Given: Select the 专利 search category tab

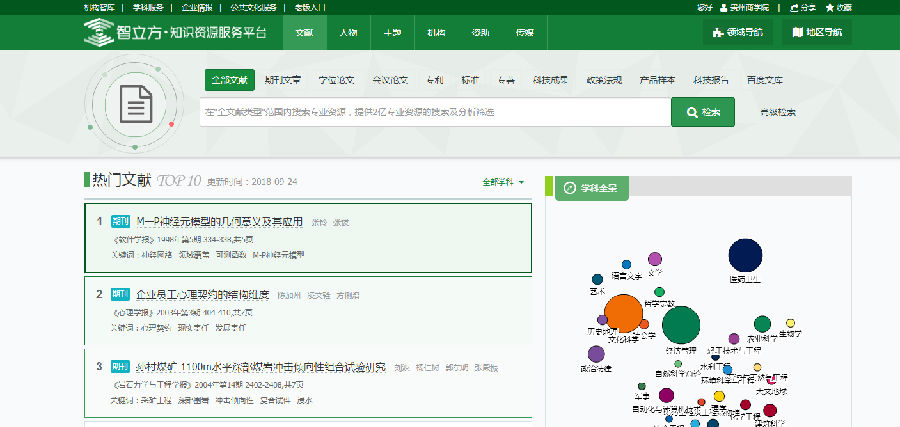Looking at the screenshot, I should point(435,80).
